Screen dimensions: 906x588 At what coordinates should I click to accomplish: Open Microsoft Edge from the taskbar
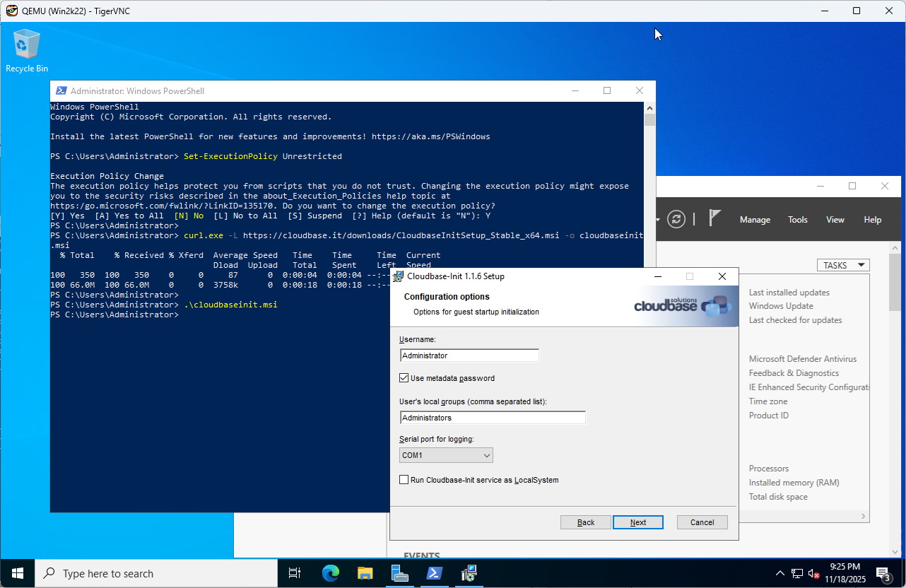330,573
